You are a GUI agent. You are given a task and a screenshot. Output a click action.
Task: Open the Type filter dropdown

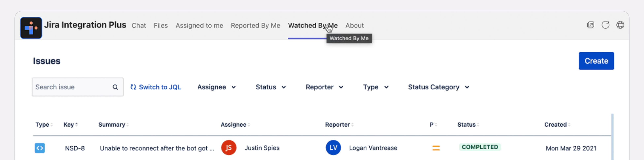click(x=376, y=87)
